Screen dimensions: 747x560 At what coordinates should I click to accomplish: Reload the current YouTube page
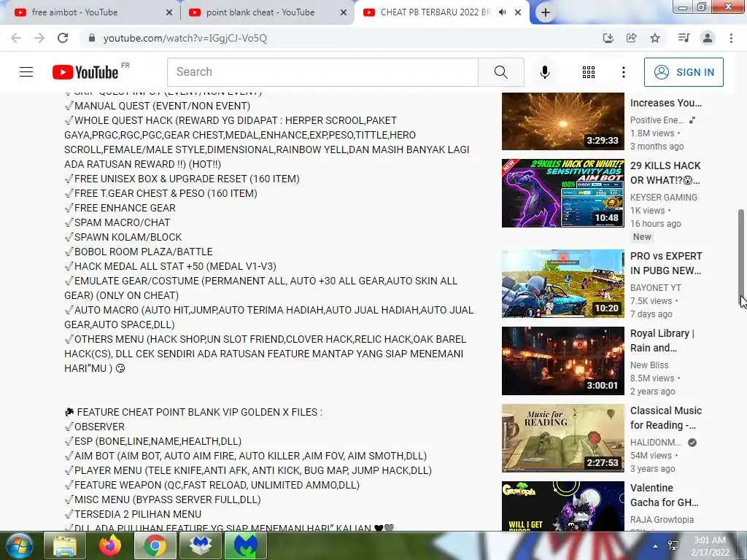click(63, 38)
